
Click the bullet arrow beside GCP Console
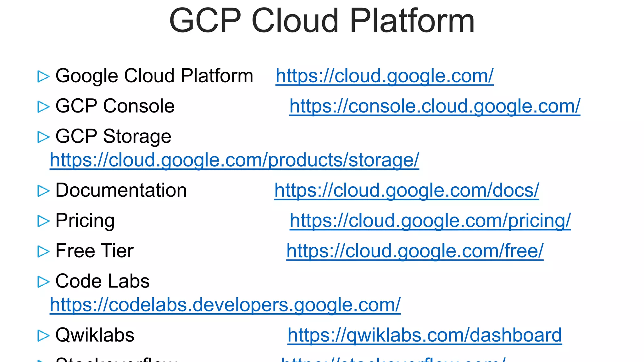click(x=43, y=107)
